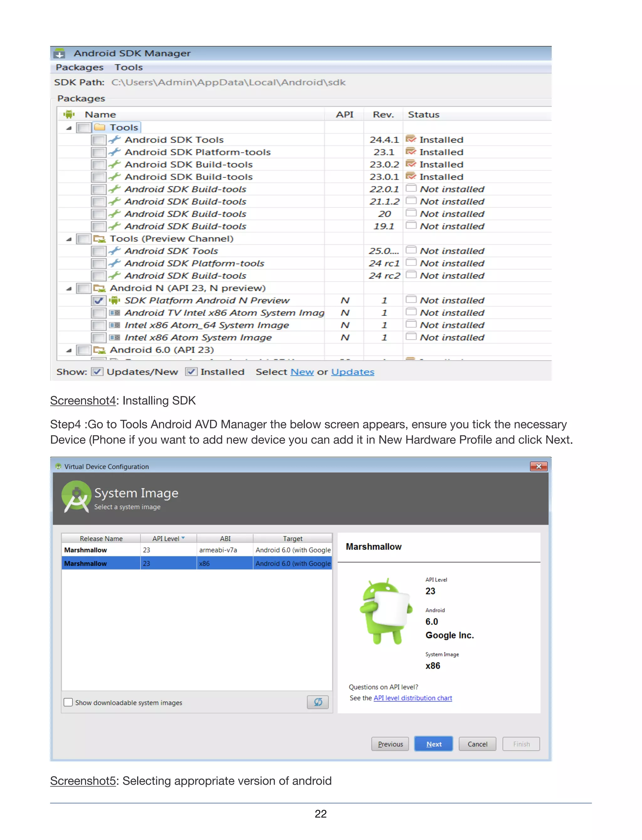Click the Android Studio logo in System Image header
This screenshot has width=642, height=840.
(x=76, y=497)
